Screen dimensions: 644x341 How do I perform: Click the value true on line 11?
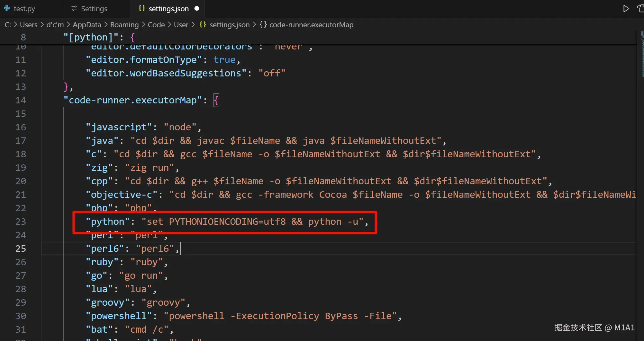click(224, 60)
